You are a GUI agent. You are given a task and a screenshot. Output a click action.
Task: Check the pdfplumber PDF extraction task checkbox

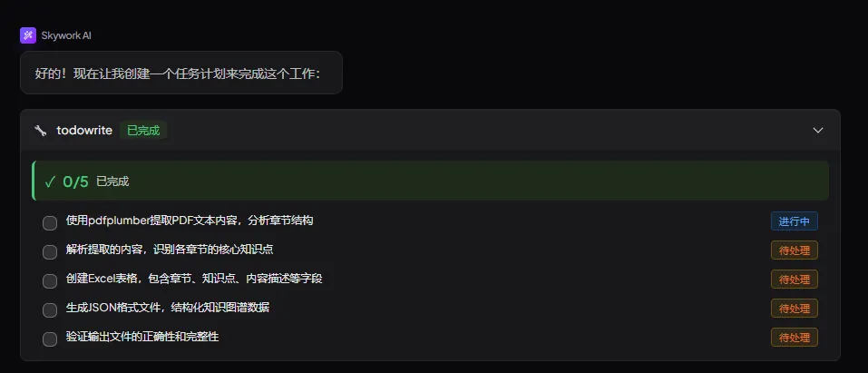[x=50, y=223]
